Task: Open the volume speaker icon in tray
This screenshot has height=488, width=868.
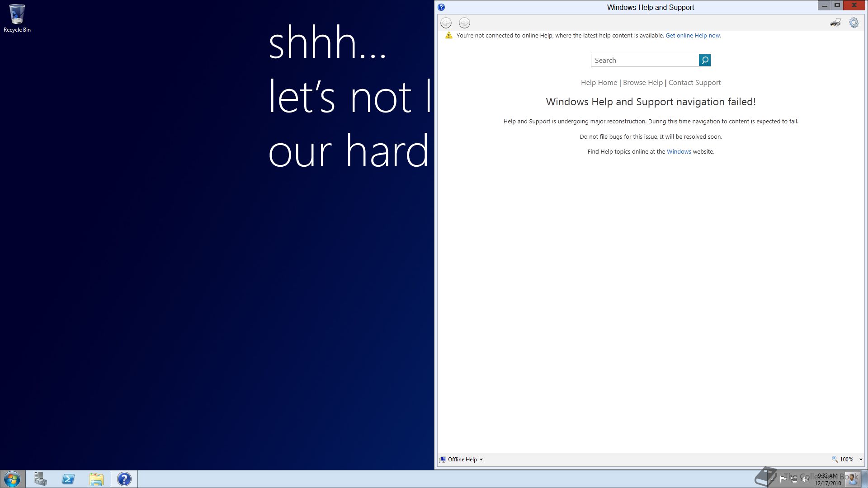Action: (x=805, y=479)
